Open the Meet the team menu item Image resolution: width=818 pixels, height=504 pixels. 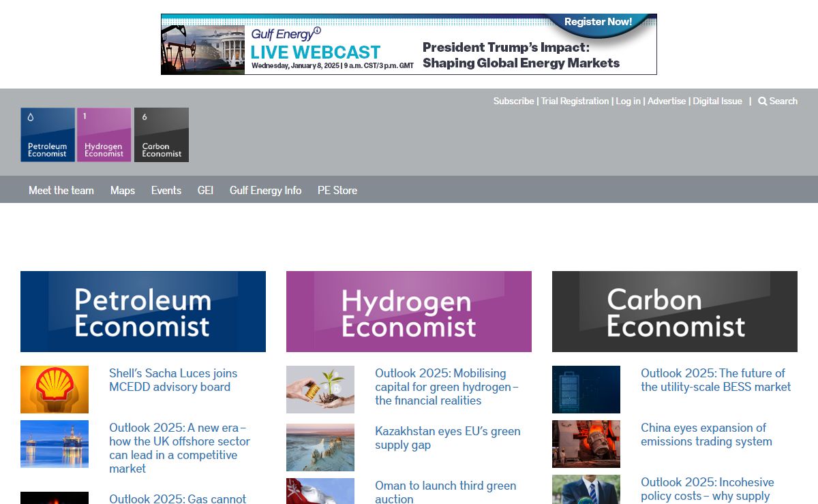click(x=61, y=190)
